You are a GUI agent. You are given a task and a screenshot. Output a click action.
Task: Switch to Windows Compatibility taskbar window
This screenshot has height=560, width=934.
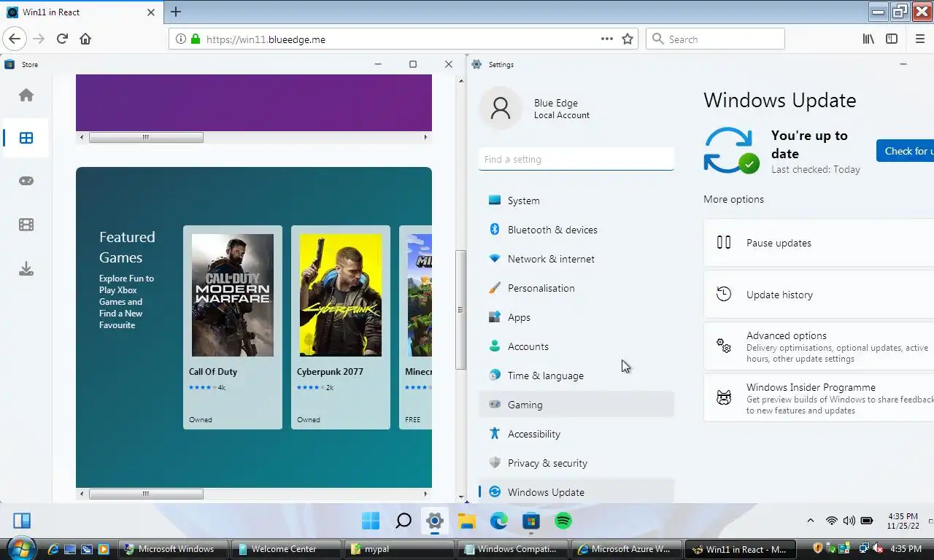pos(514,549)
